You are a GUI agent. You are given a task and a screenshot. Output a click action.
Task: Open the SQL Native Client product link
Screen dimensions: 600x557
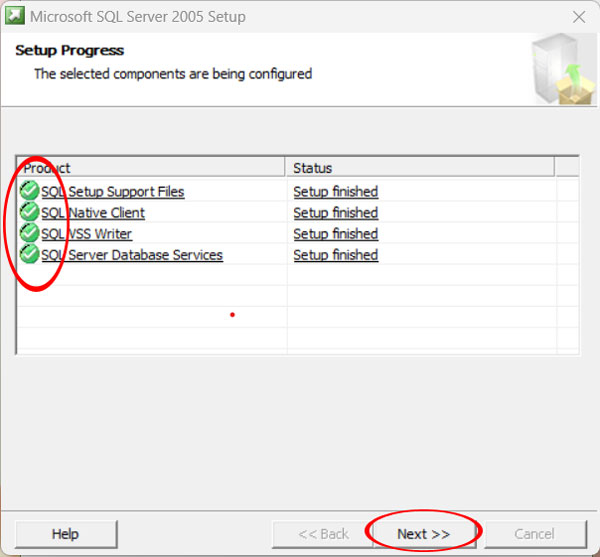93,213
